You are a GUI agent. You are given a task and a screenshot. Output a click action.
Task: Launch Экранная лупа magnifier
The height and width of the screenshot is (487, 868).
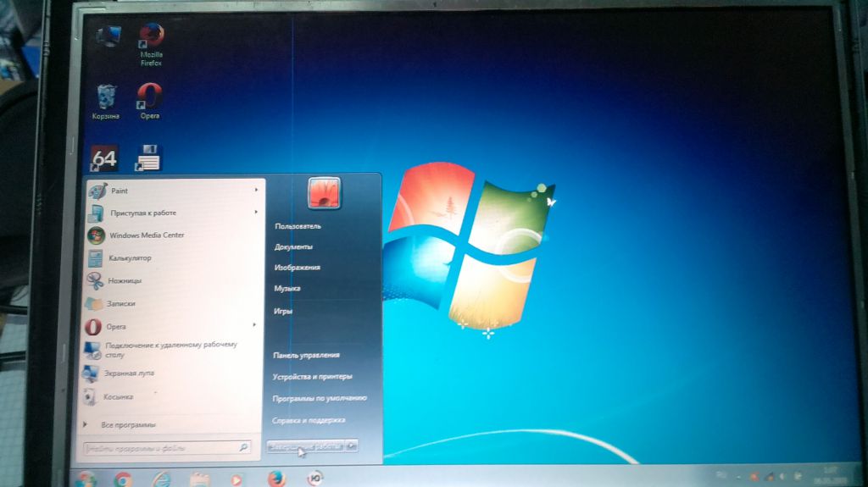coord(171,374)
